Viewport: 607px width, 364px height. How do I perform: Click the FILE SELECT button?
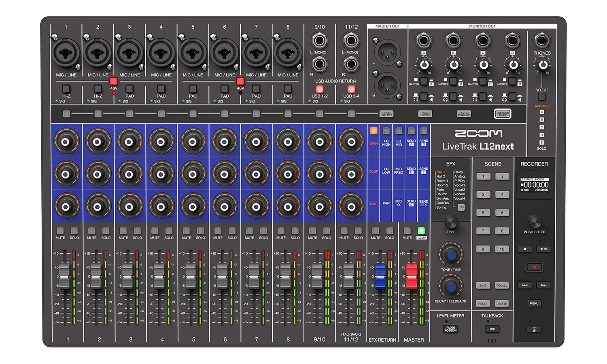click(x=386, y=114)
